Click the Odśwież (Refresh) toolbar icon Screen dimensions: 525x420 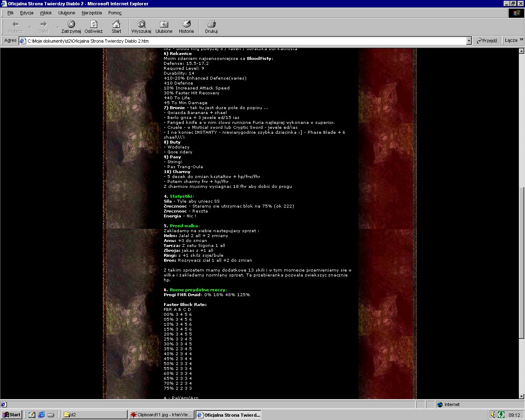tap(94, 24)
